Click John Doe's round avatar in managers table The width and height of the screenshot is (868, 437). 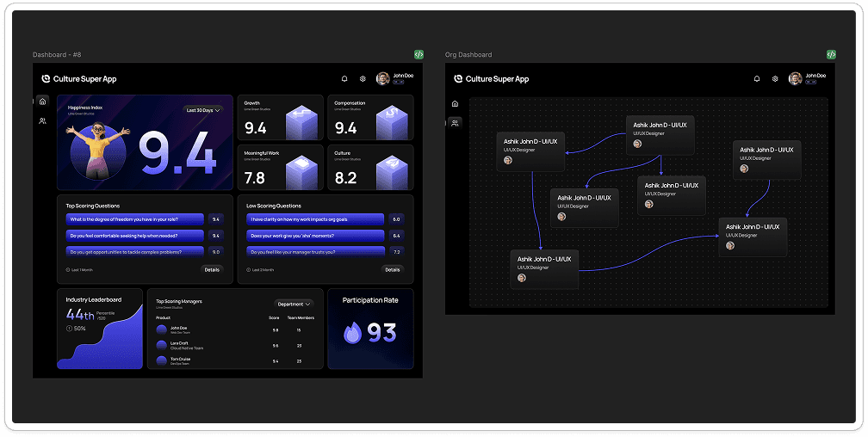(162, 329)
